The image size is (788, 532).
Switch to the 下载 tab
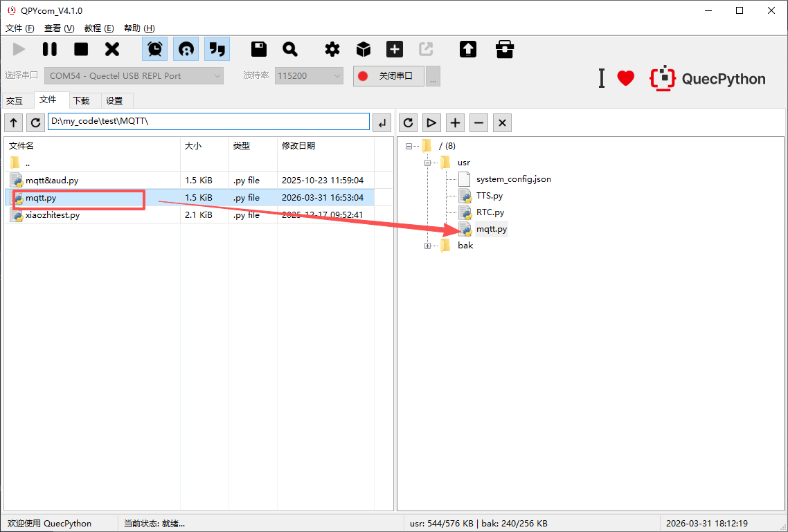[x=81, y=100]
